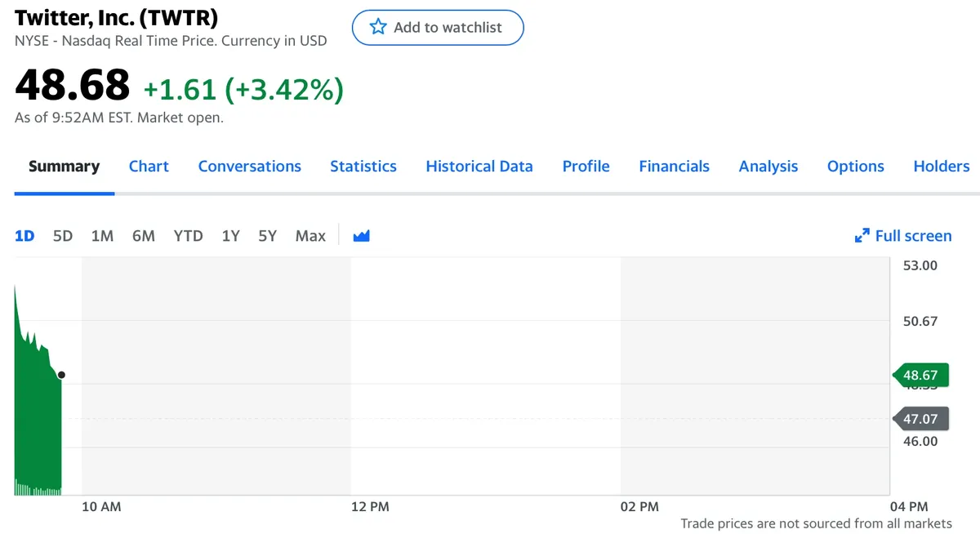Click the current price dot on chart
The height and width of the screenshot is (534, 980).
pyautogui.click(x=61, y=376)
